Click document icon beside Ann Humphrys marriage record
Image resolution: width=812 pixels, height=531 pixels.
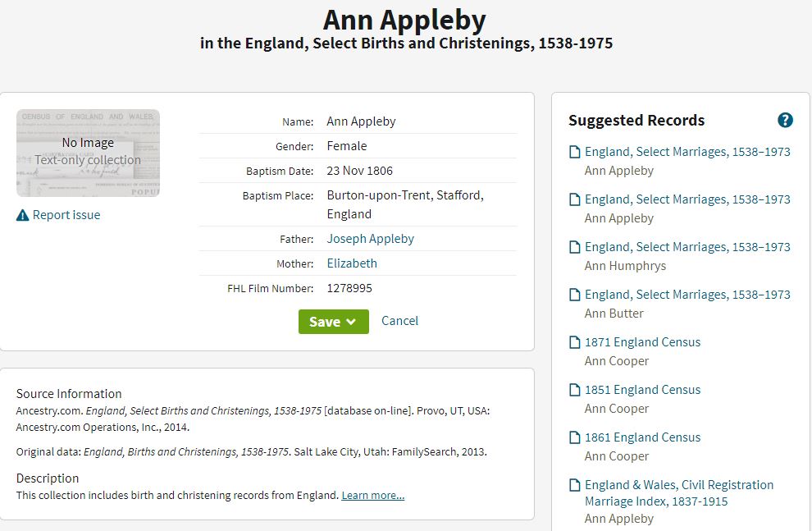coord(574,247)
